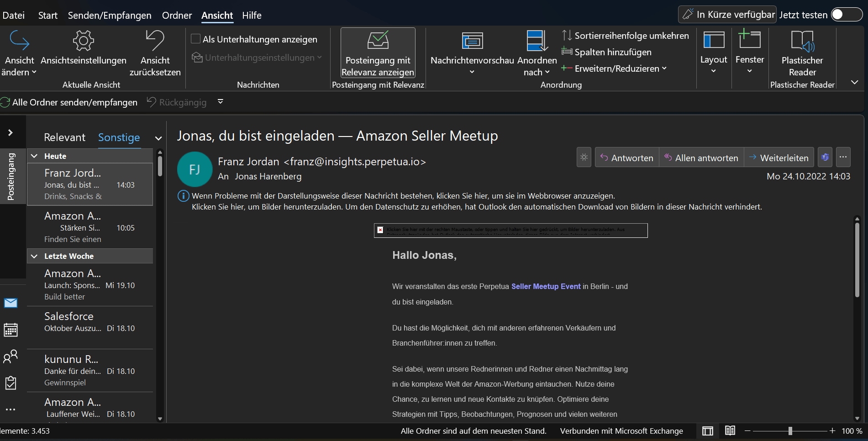Viewport: 868px width, 441px height.
Task: Customize quick access toolbar dropdown
Action: (221, 102)
